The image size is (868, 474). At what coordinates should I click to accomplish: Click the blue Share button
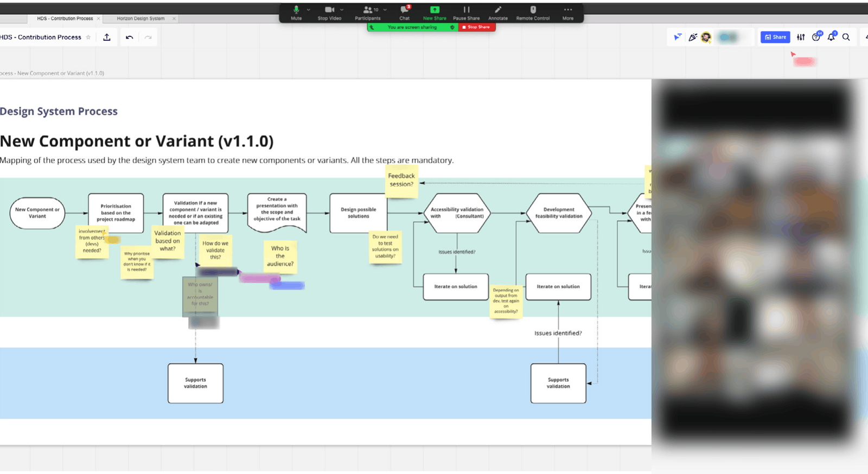[775, 37]
